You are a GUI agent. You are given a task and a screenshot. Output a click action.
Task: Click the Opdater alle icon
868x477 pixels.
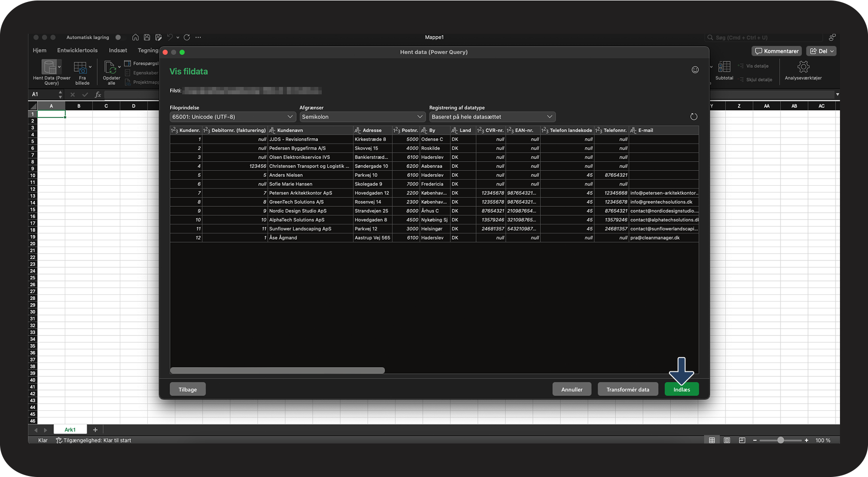(x=111, y=67)
